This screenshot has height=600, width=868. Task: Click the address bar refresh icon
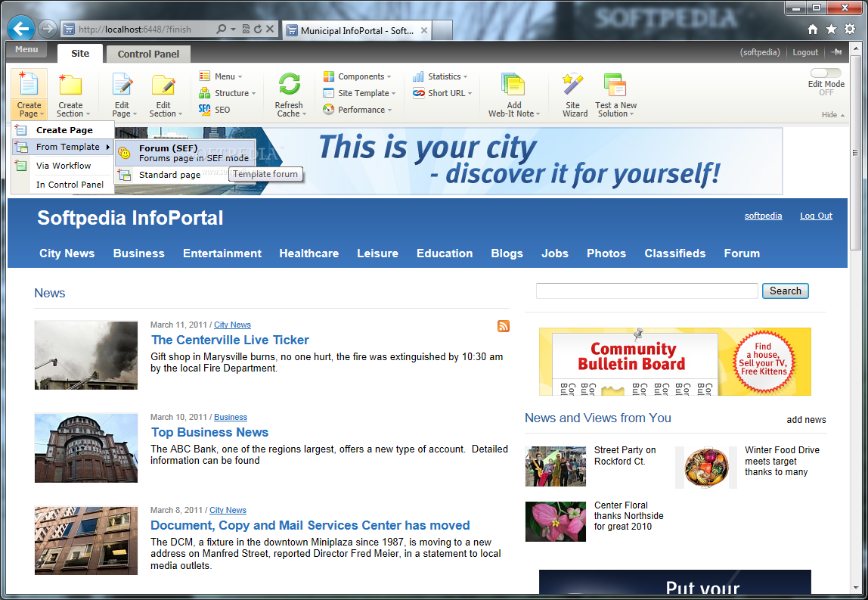coord(258,29)
